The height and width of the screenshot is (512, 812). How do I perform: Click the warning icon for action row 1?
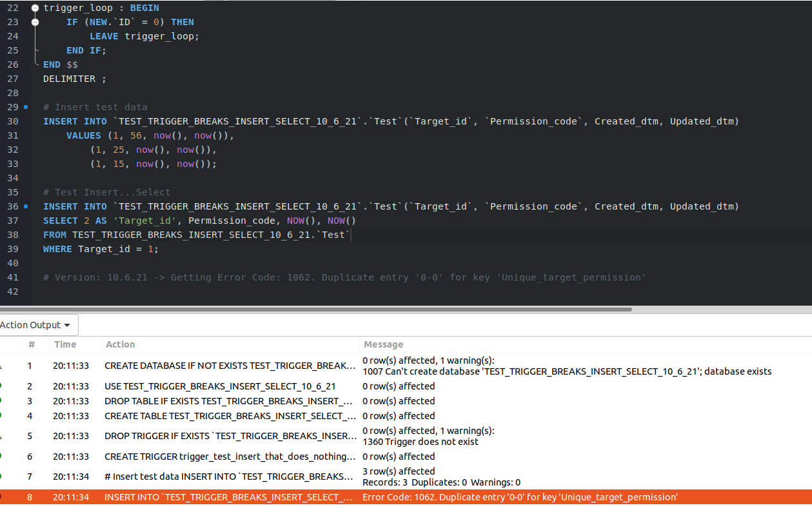[x=1, y=366]
